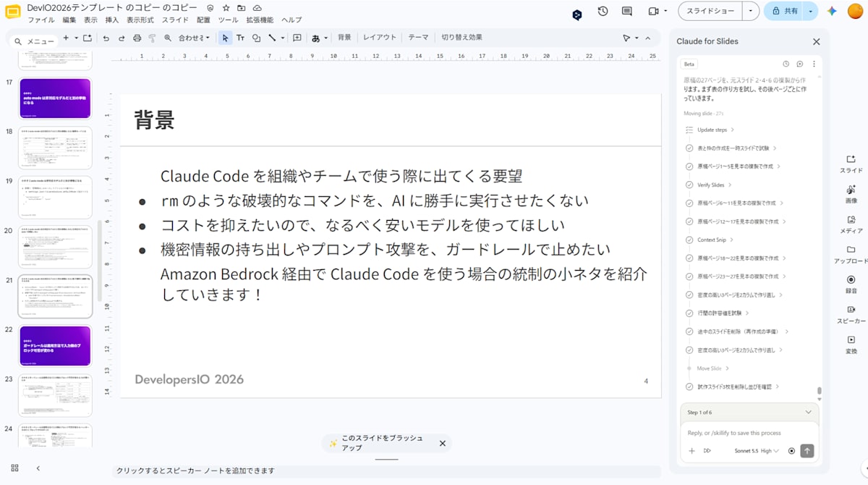Open the 表示形式 menu
This screenshot has width=868, height=485.
[141, 20]
